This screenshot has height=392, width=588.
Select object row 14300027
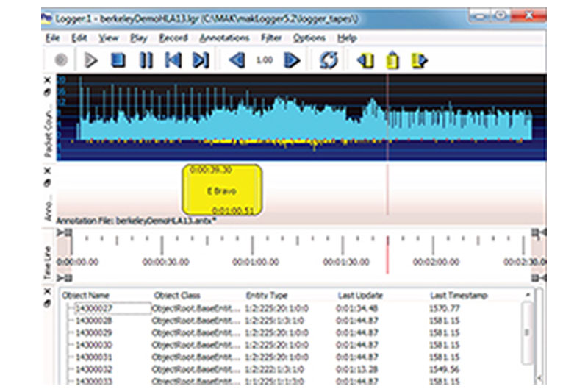(x=296, y=308)
